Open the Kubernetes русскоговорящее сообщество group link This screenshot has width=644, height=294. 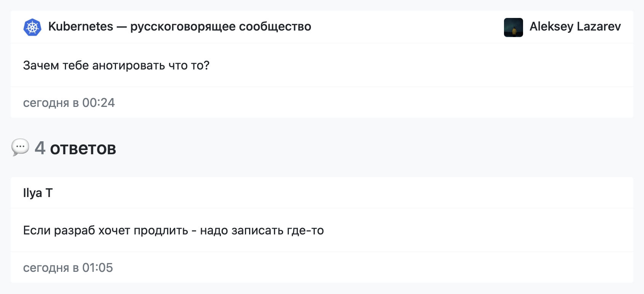pos(179,27)
